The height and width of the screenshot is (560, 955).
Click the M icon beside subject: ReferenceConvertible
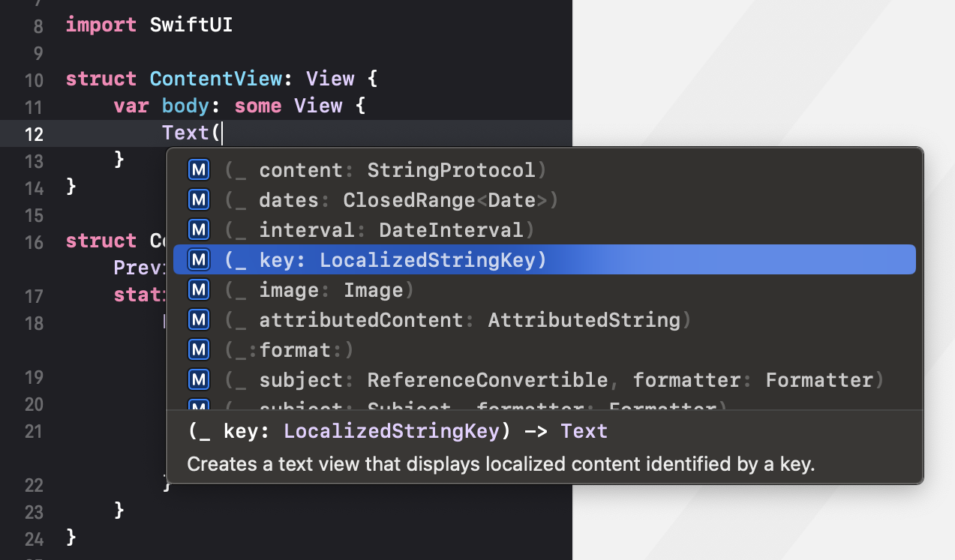[199, 380]
